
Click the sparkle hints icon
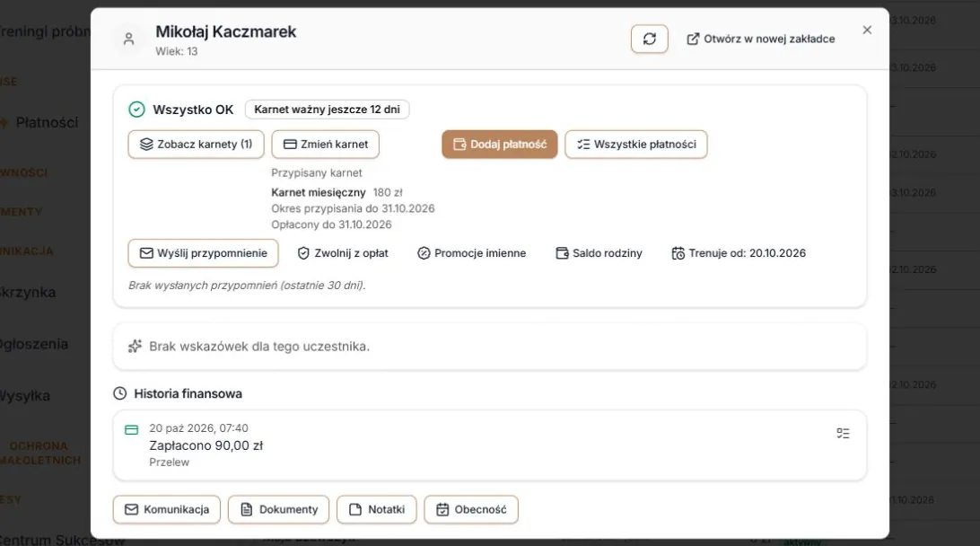tap(135, 347)
